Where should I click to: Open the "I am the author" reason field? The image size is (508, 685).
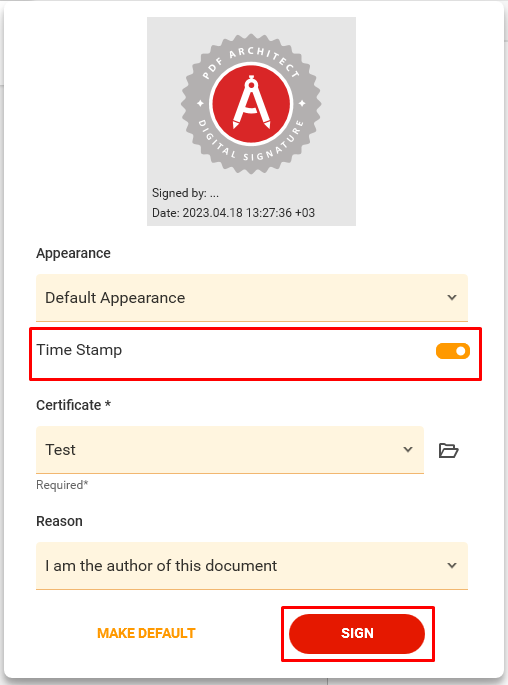(x=252, y=566)
